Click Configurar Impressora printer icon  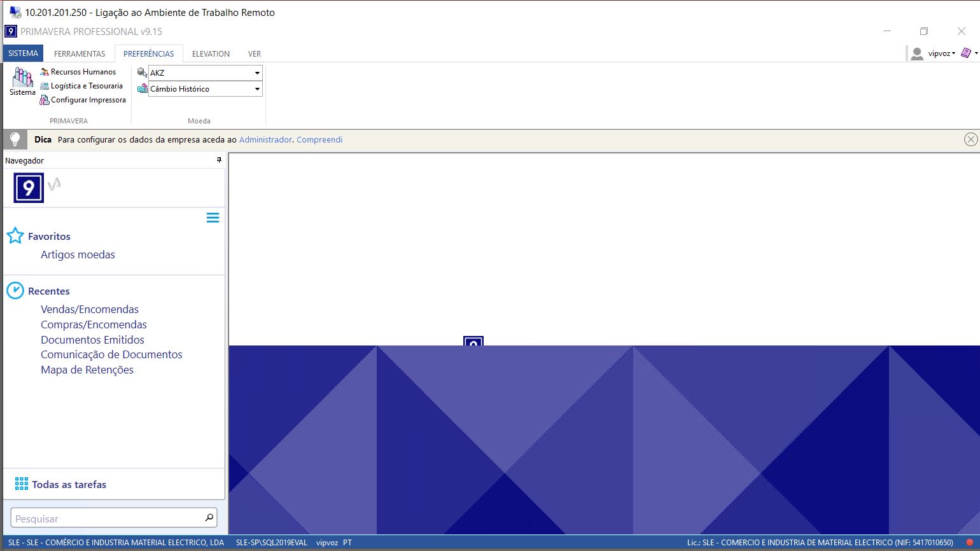[45, 100]
